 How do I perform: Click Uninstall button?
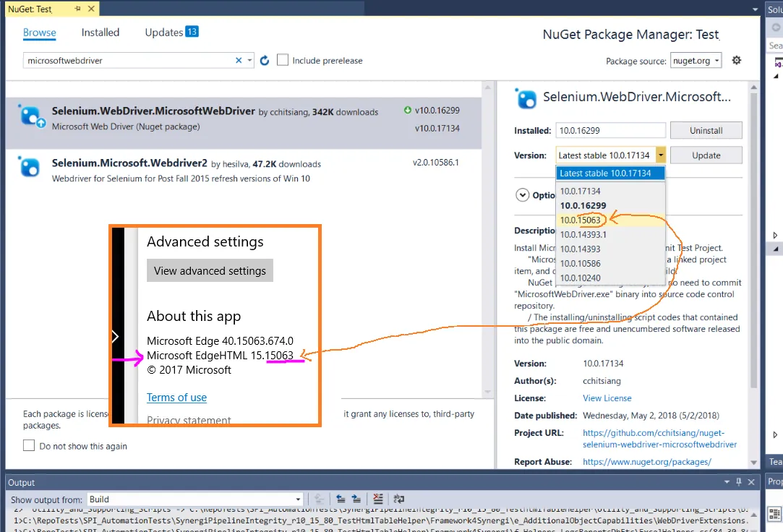706,130
